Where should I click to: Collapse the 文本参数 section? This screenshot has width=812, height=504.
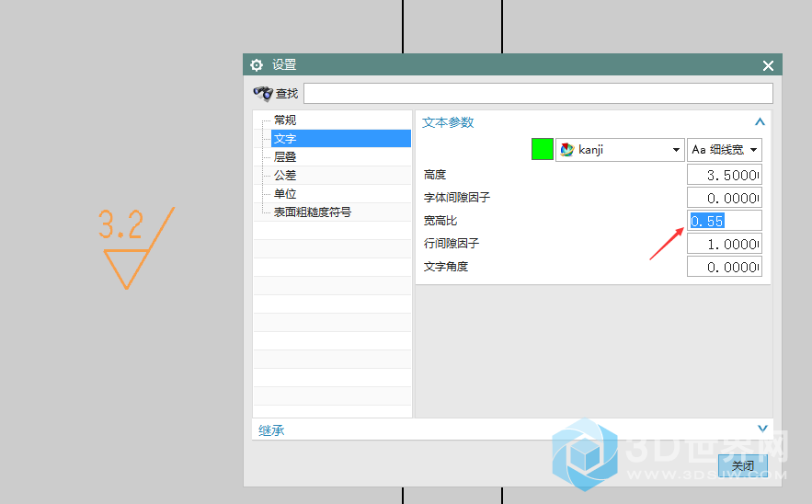point(760,121)
